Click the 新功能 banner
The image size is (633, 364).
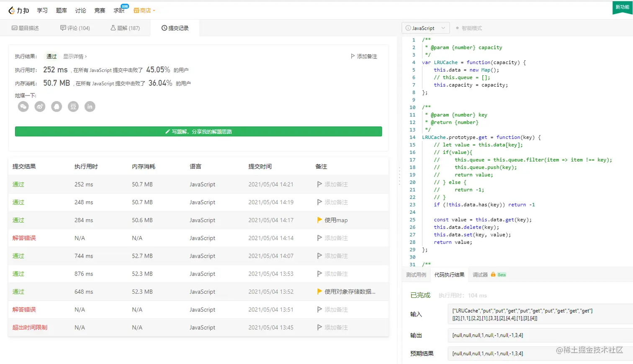pos(622,7)
